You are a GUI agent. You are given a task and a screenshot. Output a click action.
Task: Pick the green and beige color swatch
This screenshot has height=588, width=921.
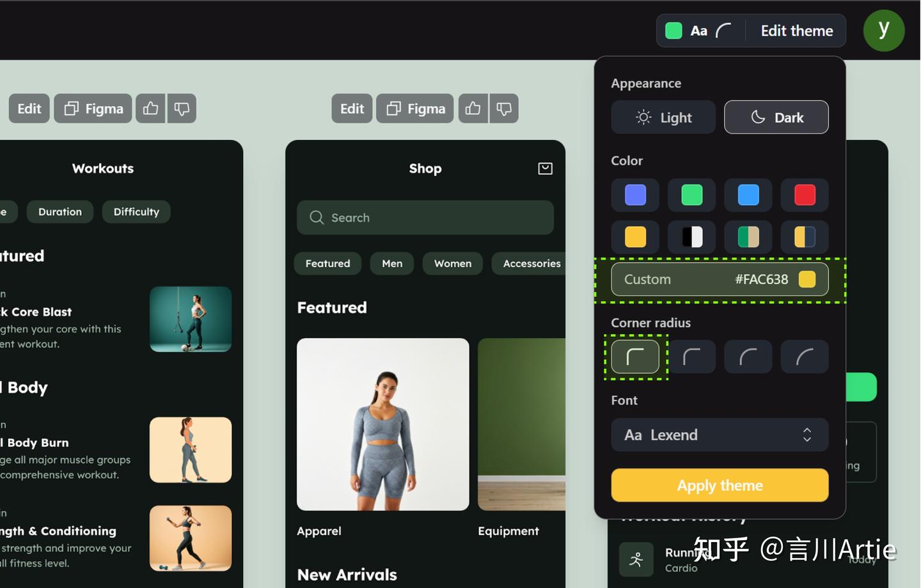tap(748, 237)
